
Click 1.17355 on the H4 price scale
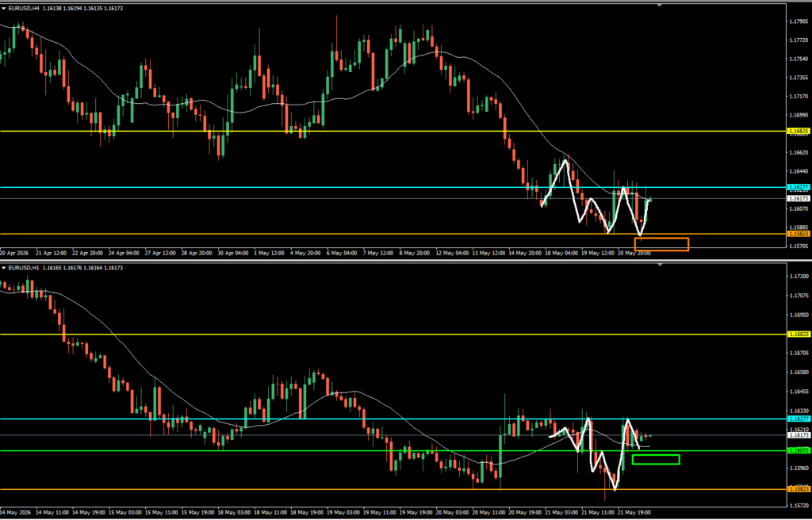coord(799,77)
